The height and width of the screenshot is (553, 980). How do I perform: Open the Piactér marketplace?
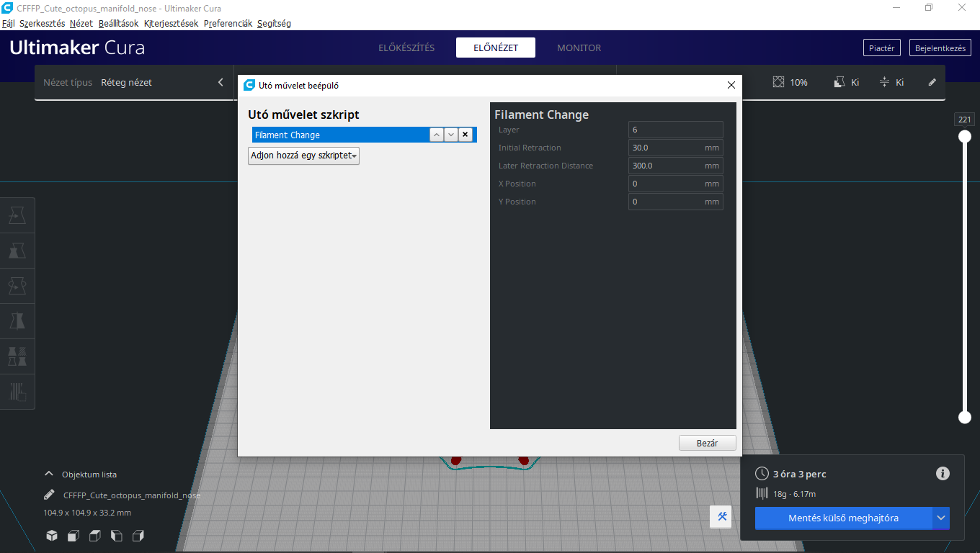881,48
